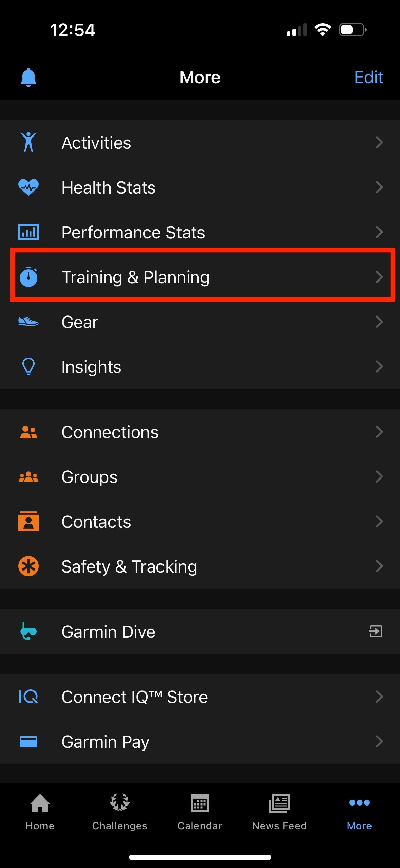Tap the Edit link
Image resolution: width=400 pixels, height=868 pixels.
point(369,77)
